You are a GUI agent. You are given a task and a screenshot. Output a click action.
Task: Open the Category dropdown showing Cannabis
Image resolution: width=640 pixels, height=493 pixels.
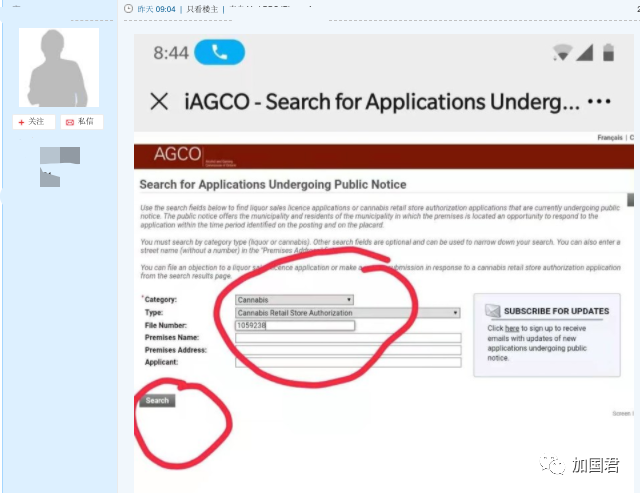pyautogui.click(x=294, y=300)
